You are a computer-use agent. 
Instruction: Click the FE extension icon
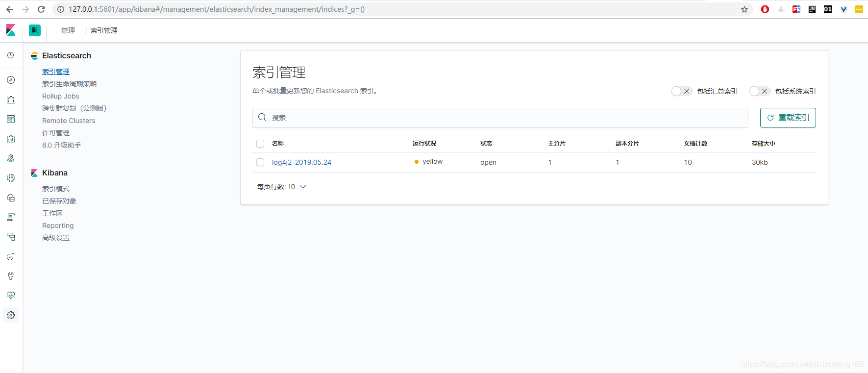pos(796,9)
